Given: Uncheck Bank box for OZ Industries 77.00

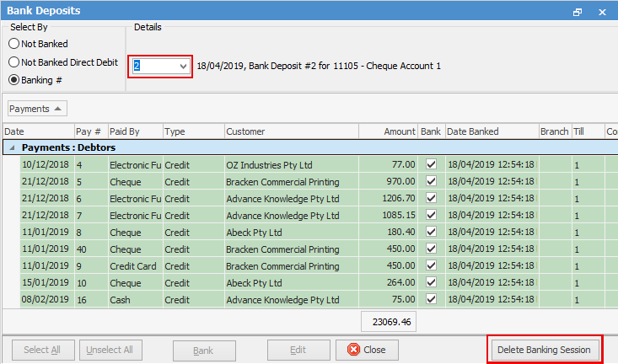Looking at the screenshot, I should [431, 164].
